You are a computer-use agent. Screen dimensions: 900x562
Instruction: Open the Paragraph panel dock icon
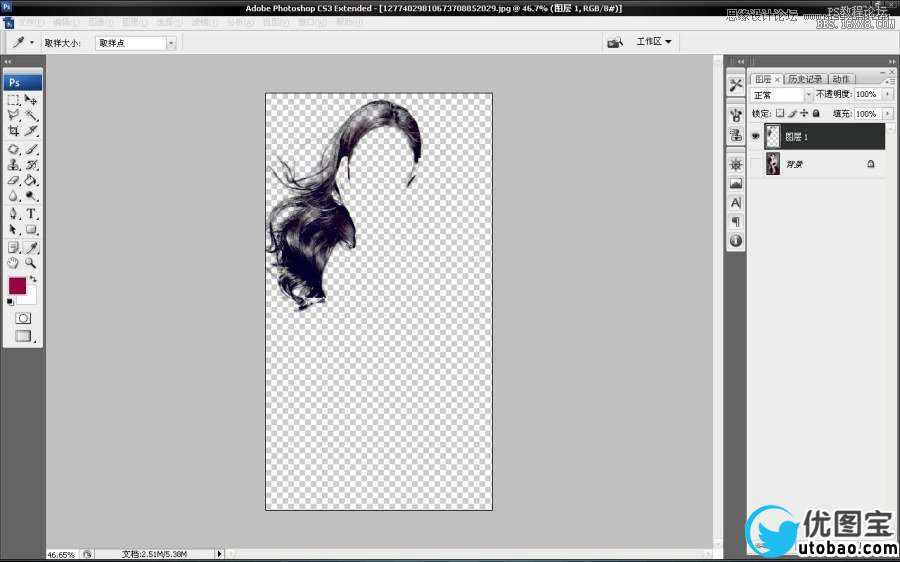click(736, 222)
